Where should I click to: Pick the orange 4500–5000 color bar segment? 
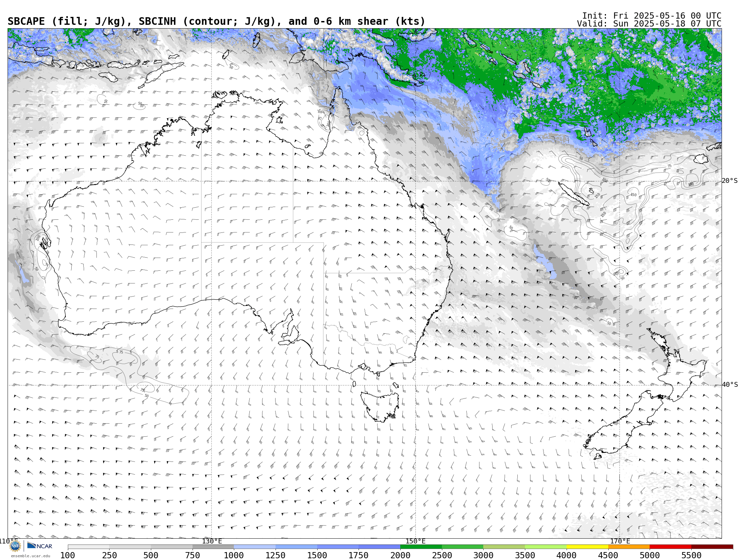(629, 547)
